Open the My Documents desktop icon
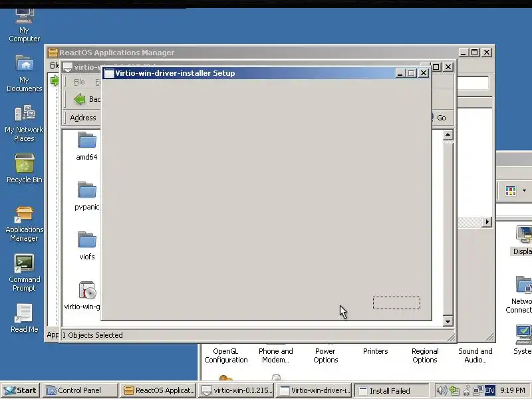The image size is (532, 399). point(25,74)
